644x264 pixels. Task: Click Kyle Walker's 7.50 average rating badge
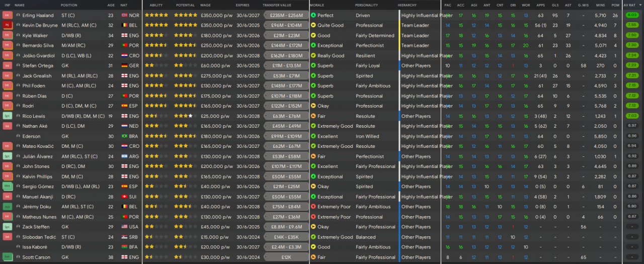coord(632,35)
